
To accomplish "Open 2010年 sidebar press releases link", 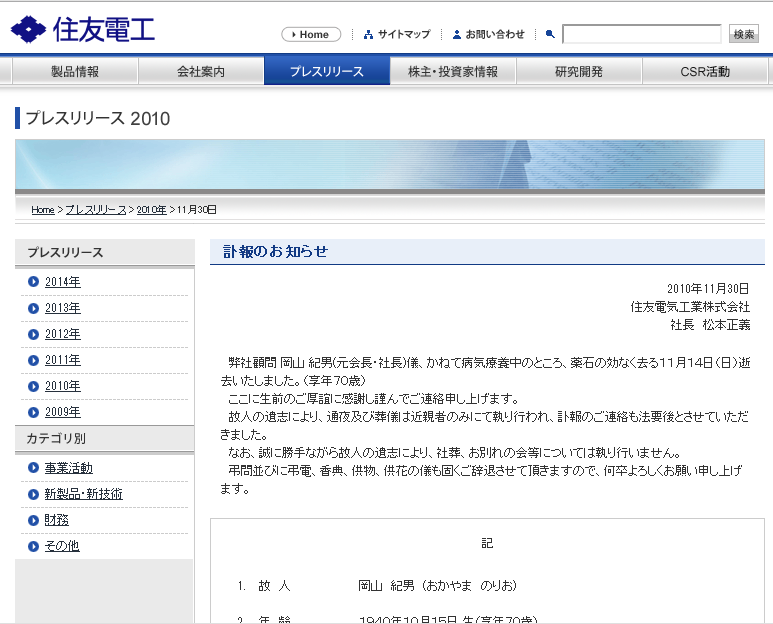I will (63, 386).
